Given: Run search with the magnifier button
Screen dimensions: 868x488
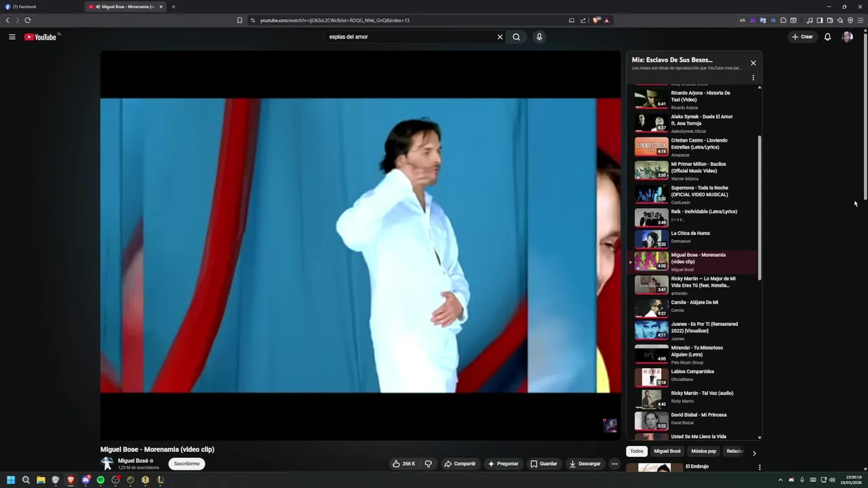Looking at the screenshot, I should pos(516,37).
